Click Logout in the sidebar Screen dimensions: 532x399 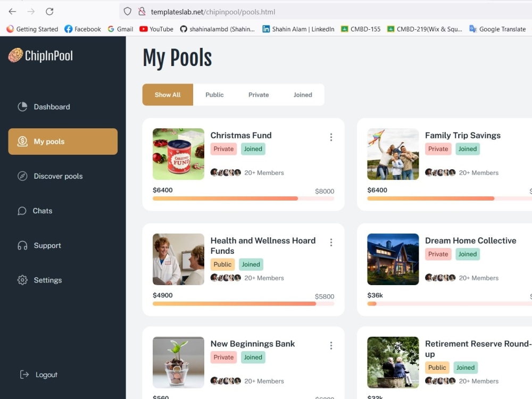[39, 375]
